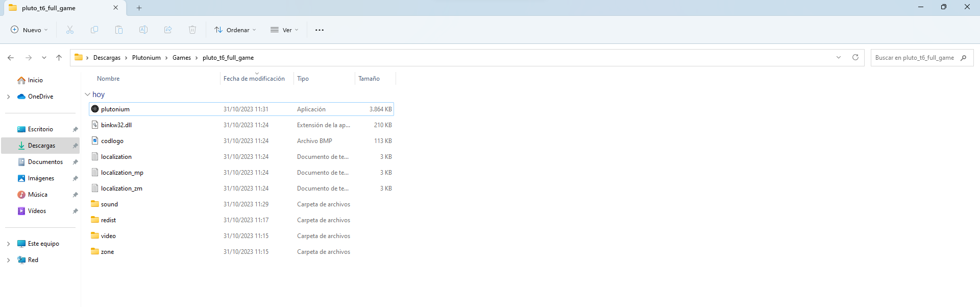The height and width of the screenshot is (307, 980).
Task: Open the Nuevo dropdown button
Action: (30, 30)
